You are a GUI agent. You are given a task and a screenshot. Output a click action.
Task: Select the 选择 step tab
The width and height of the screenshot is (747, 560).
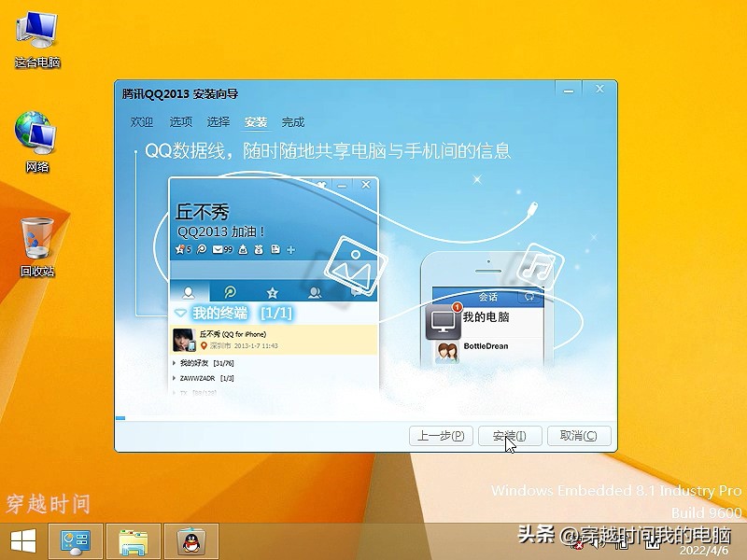pyautogui.click(x=218, y=122)
